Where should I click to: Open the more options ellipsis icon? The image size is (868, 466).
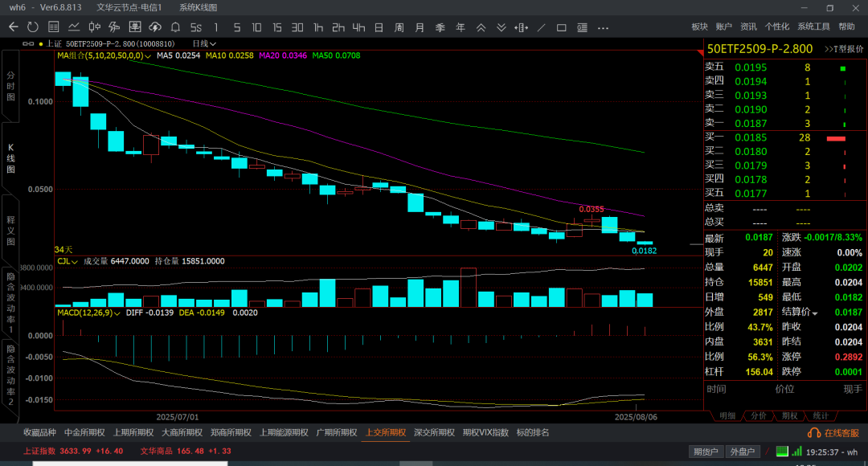point(602,27)
